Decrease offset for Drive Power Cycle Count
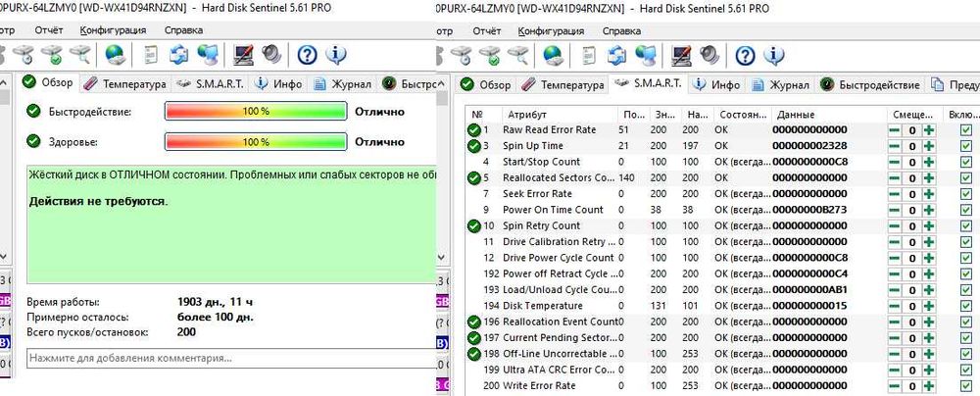980x396 pixels. [x=895, y=258]
